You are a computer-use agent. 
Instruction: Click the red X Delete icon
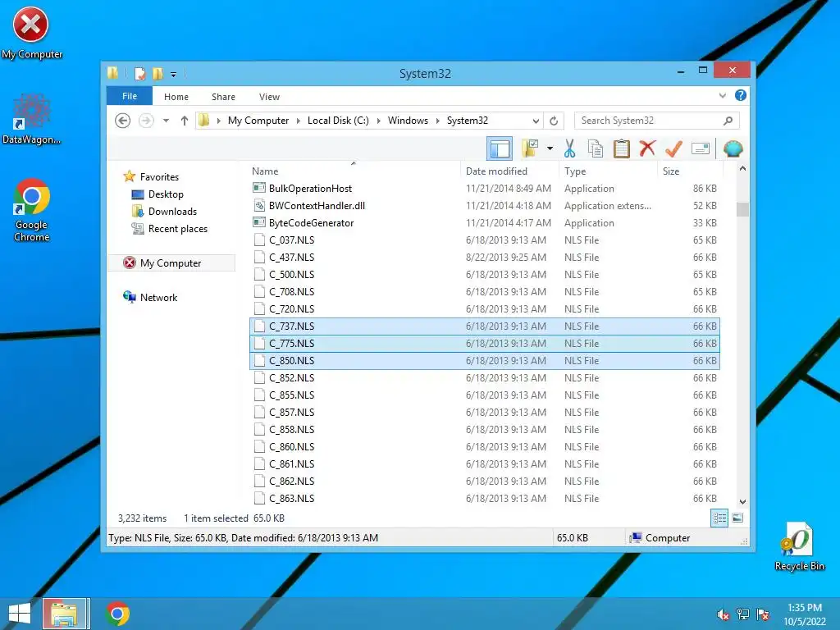point(647,148)
